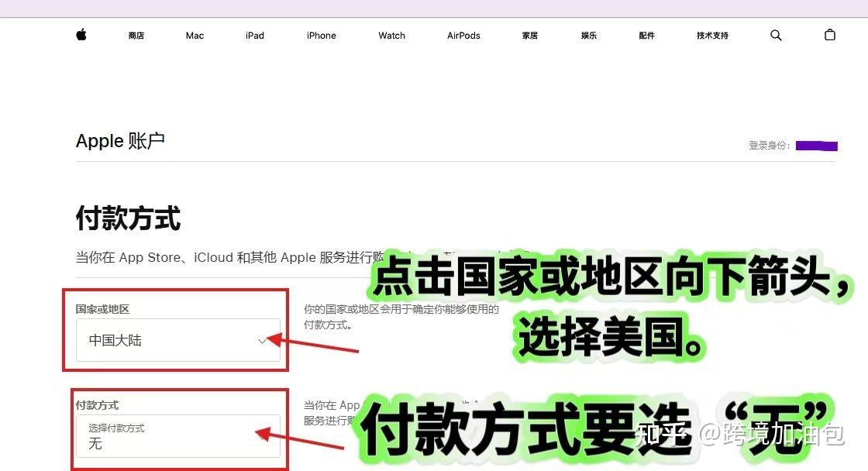Click the shopping bag icon
Image resolution: width=868 pixels, height=471 pixels.
point(829,35)
